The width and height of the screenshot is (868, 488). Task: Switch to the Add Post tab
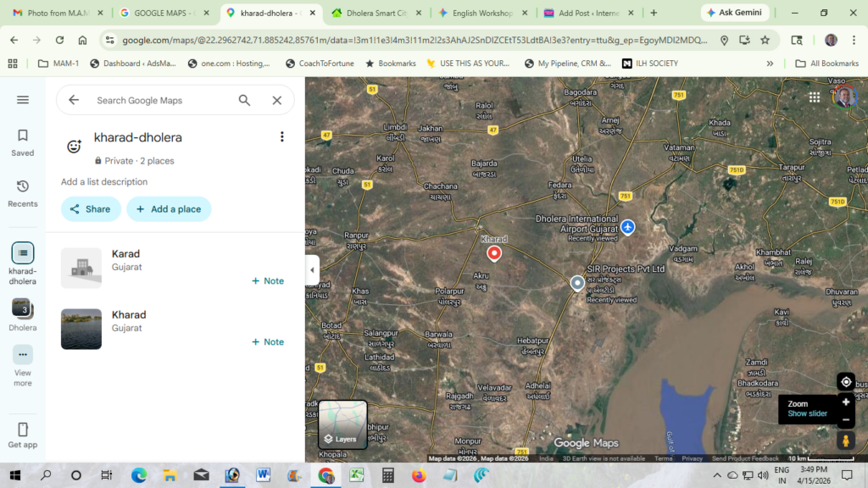[588, 13]
